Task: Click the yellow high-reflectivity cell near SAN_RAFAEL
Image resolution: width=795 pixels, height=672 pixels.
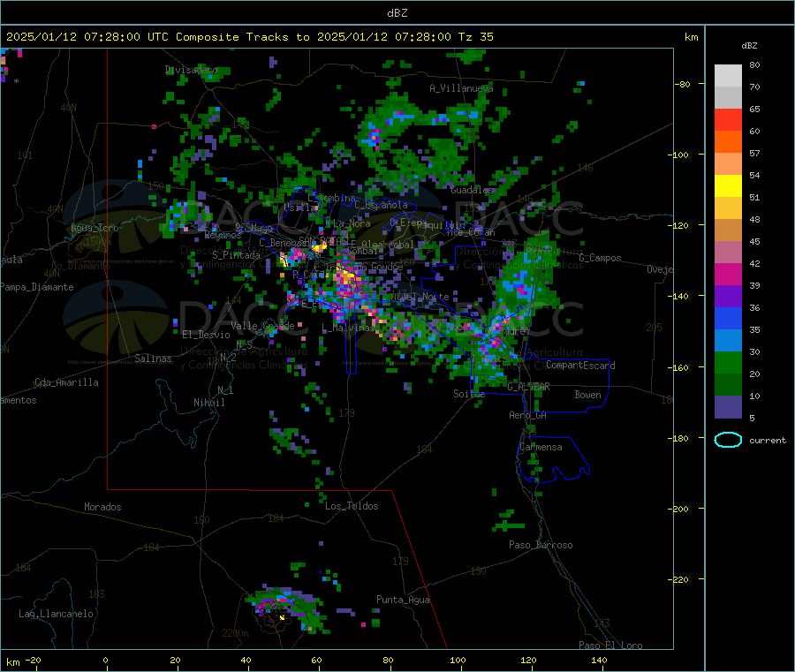Action: tap(319, 247)
